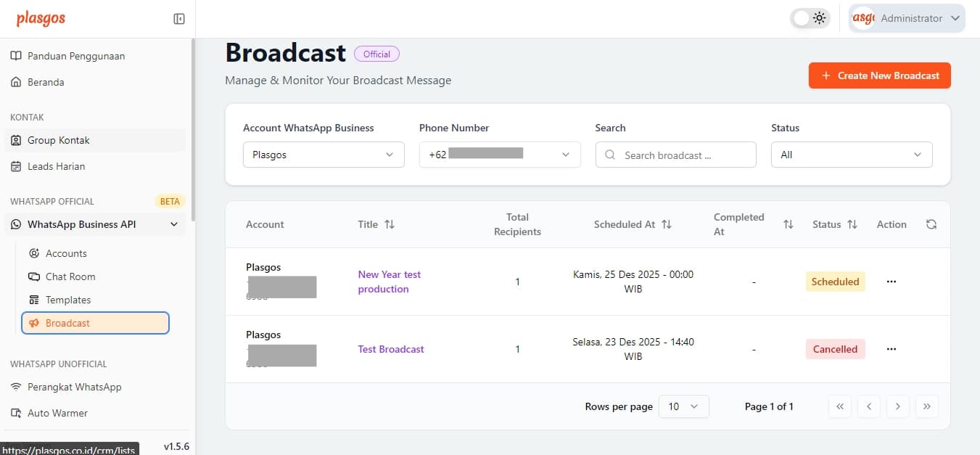Click Create New Broadcast
Screen dimensions: 980x455
coord(879,75)
